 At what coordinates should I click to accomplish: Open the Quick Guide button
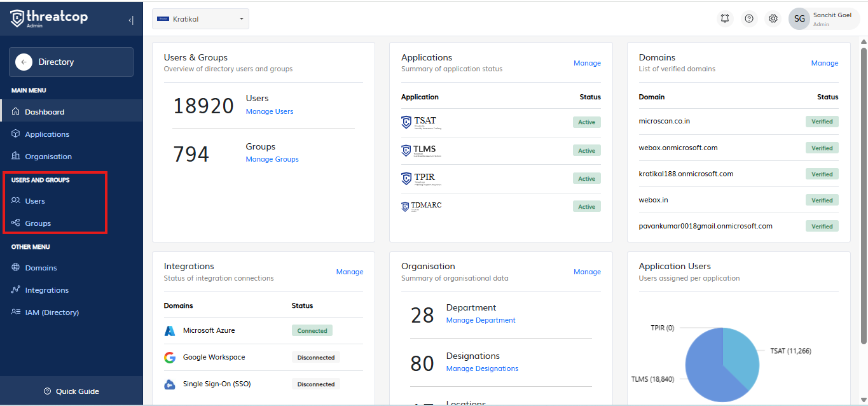pos(71,391)
